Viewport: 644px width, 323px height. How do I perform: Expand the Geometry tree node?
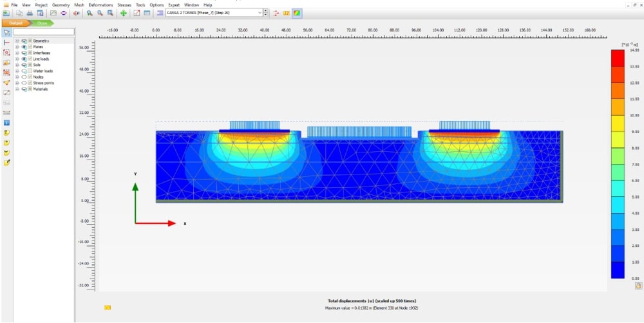click(x=17, y=41)
